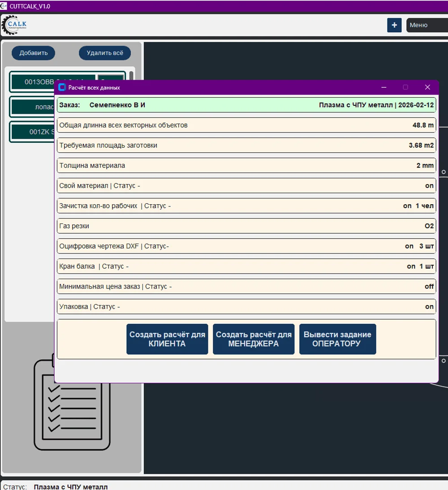Click the CUTTCALK app icon in the main title bar
The height and width of the screenshot is (490, 448).
(x=4, y=6)
